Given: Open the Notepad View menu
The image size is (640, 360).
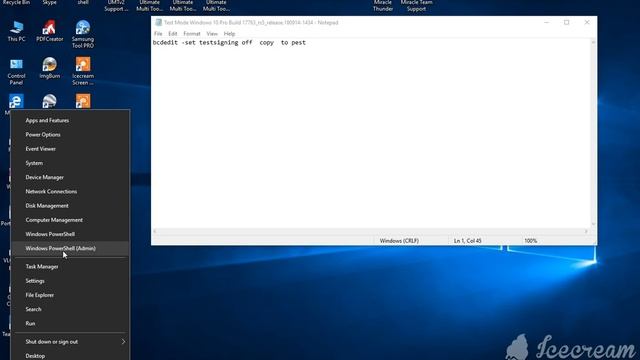Looking at the screenshot, I should click(212, 33).
